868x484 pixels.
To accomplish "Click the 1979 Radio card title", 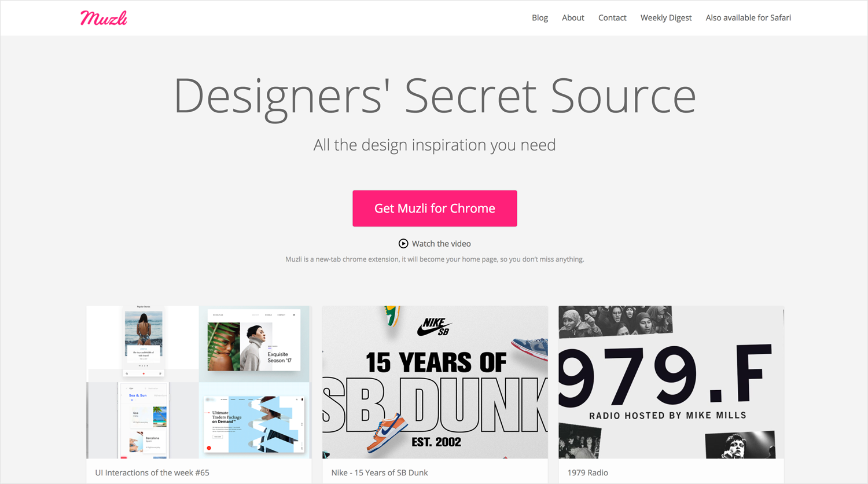I will point(587,472).
